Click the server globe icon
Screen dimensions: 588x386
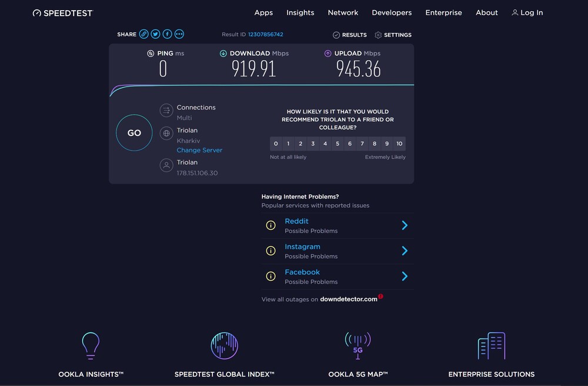pos(166,133)
